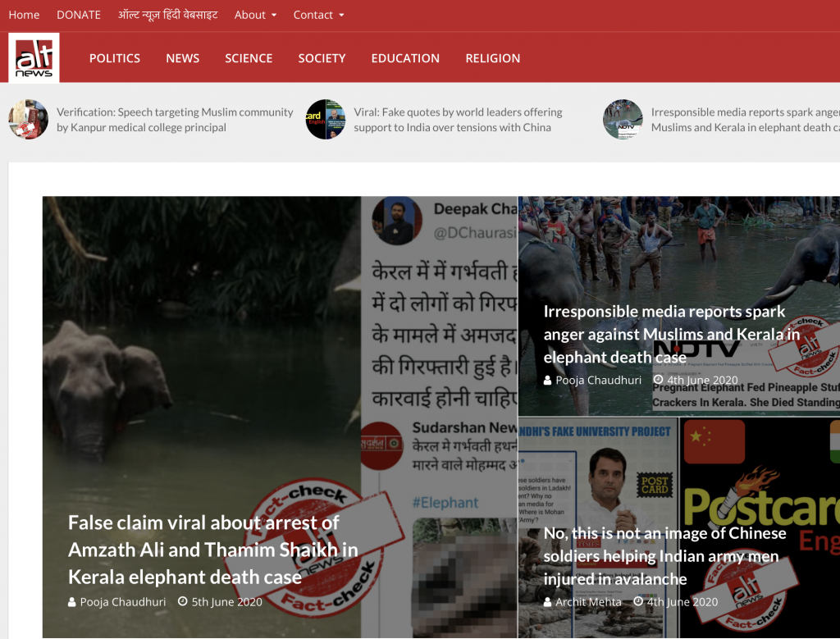
Task: Open the SOCIETY section
Action: (x=322, y=58)
